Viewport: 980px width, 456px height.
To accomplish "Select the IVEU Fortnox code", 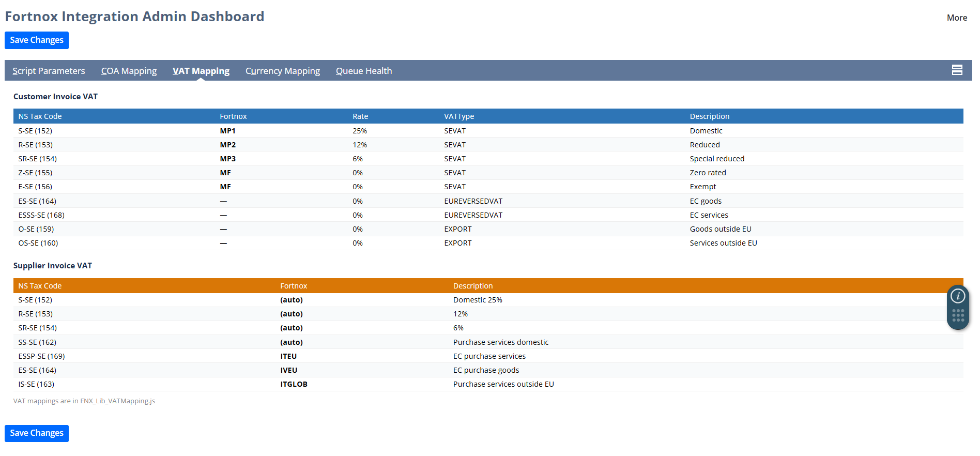I will point(289,370).
